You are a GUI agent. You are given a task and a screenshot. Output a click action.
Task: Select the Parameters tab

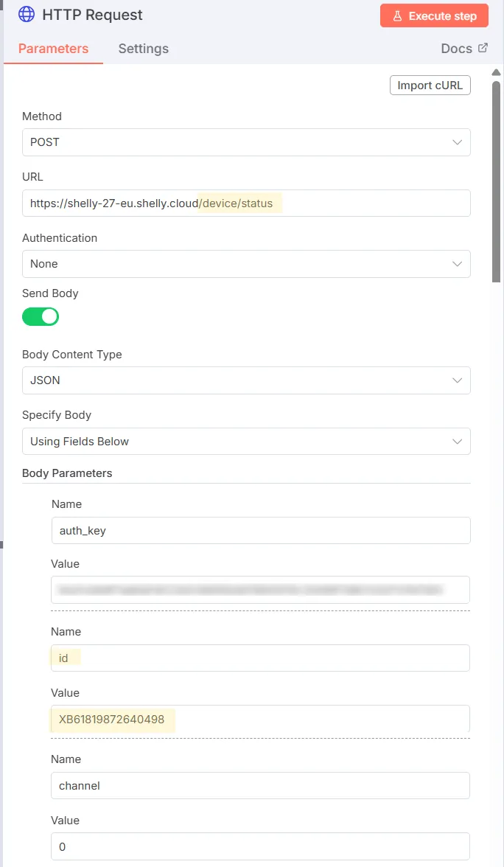[x=54, y=48]
